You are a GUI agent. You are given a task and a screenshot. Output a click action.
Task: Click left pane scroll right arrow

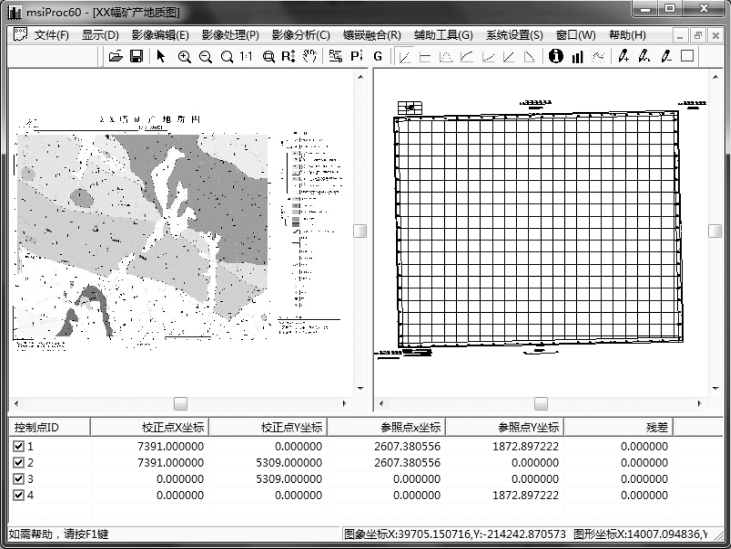coord(345,404)
